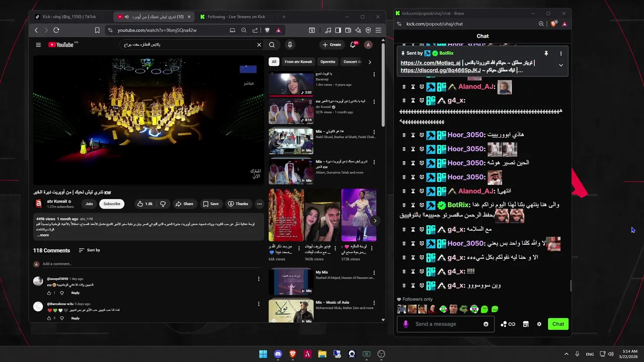Open more actions under the video
The image size is (644, 362).
click(x=259, y=204)
